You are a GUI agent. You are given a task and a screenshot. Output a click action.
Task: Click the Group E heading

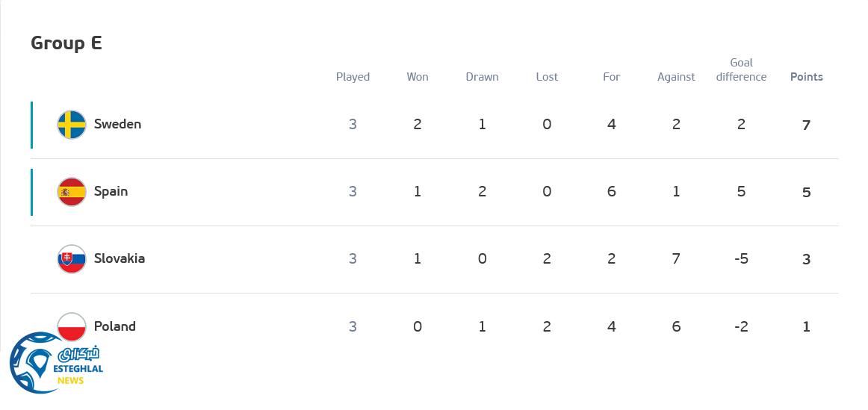point(66,43)
